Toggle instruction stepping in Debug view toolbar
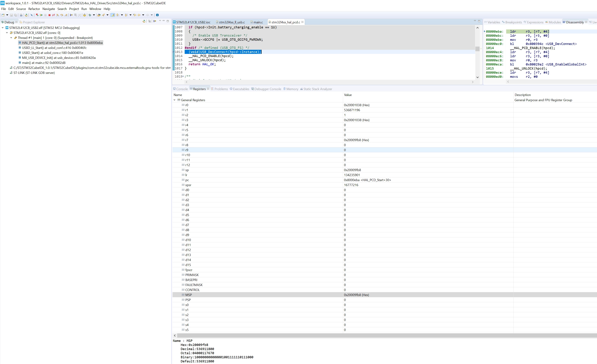The image size is (597, 364). coord(155,21)
